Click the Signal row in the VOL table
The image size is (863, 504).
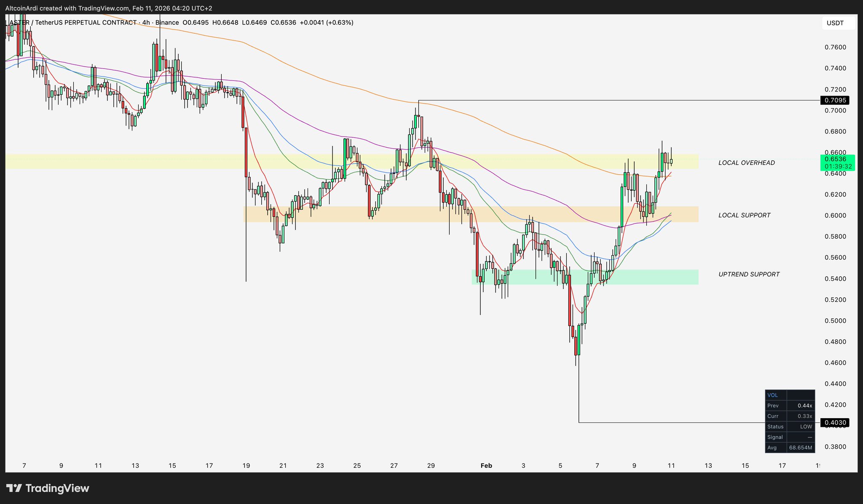[790, 437]
